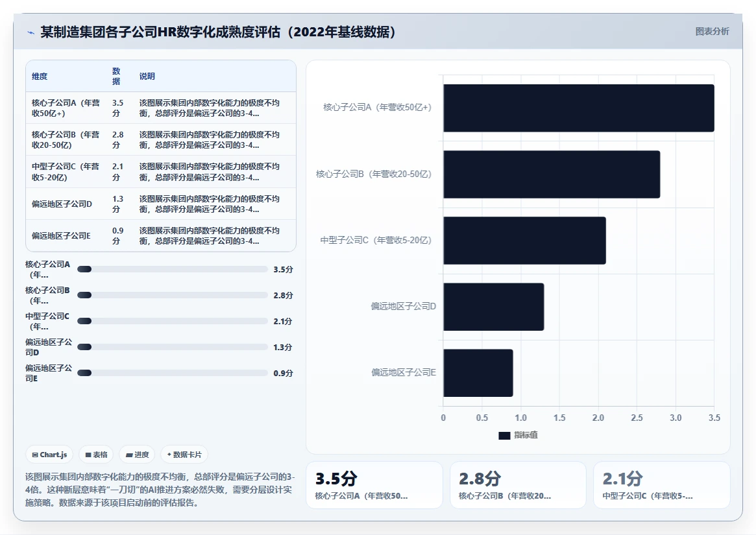Click the chart bar for 偏远地区子公司D
Screen dimensions: 756x535
tap(494, 307)
